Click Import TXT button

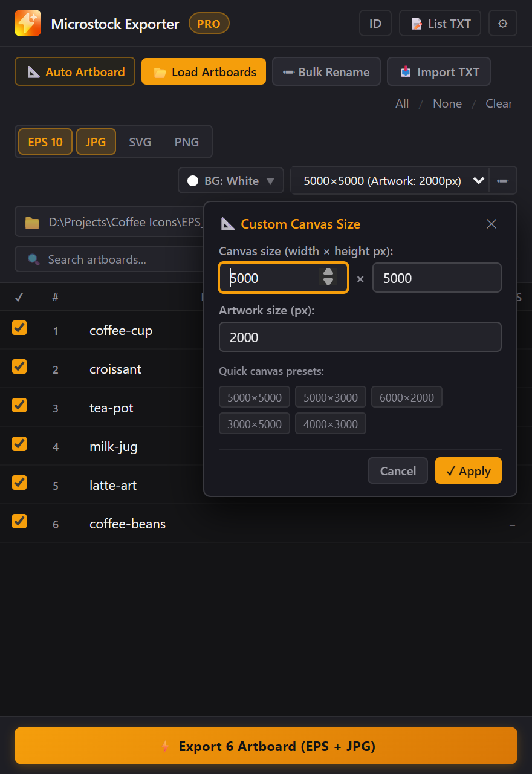coord(439,72)
